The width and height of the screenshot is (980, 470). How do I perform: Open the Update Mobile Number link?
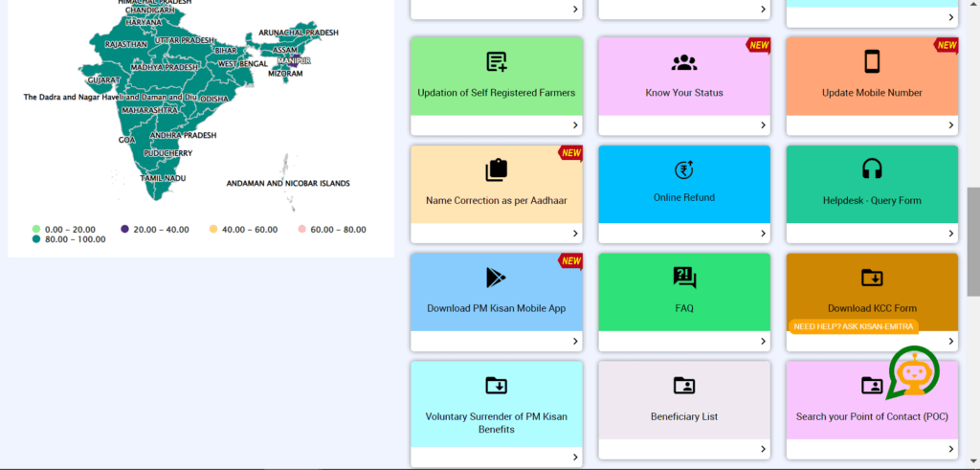pos(872,93)
